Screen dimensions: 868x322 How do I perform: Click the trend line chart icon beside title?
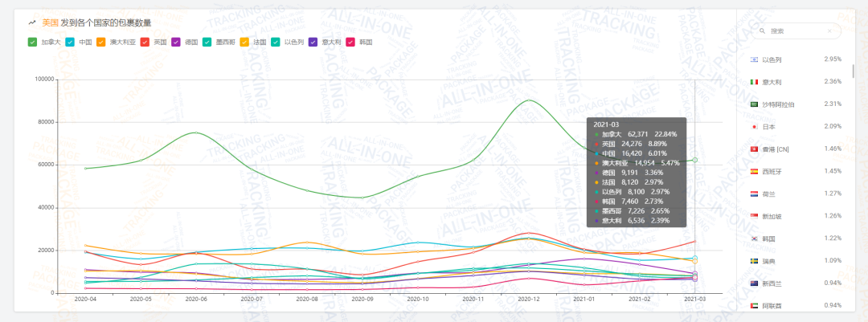click(x=31, y=22)
